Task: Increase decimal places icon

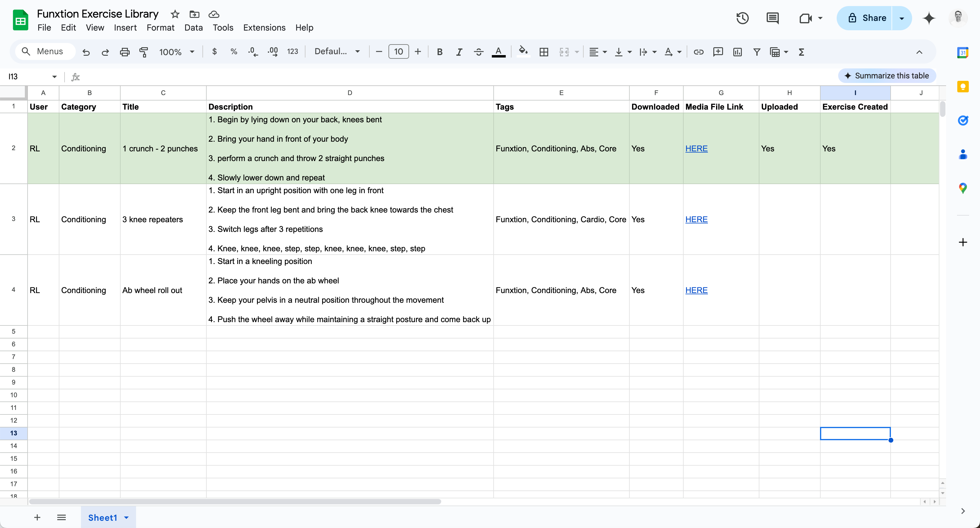Action: (273, 52)
